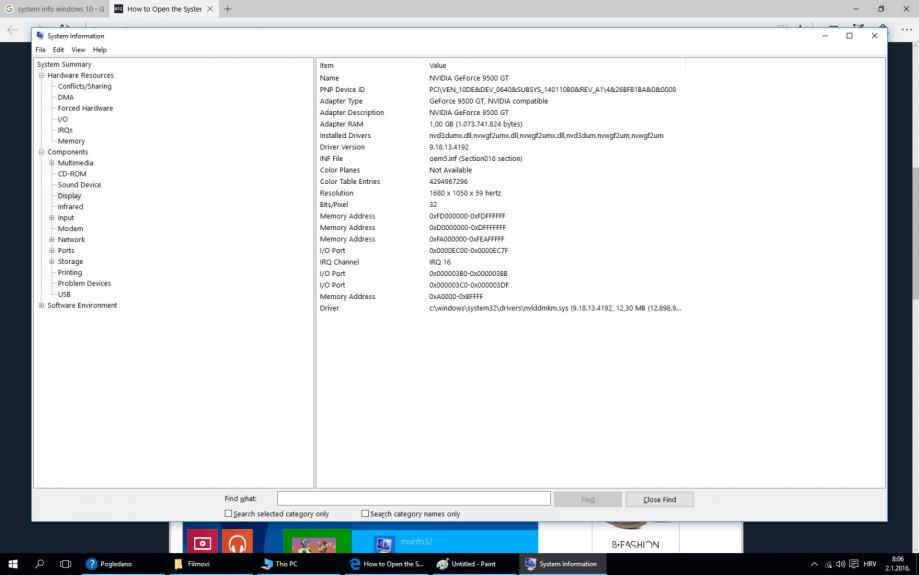This screenshot has width=919, height=575.
Task: Expand the Multimedia tree node
Action: coord(52,163)
